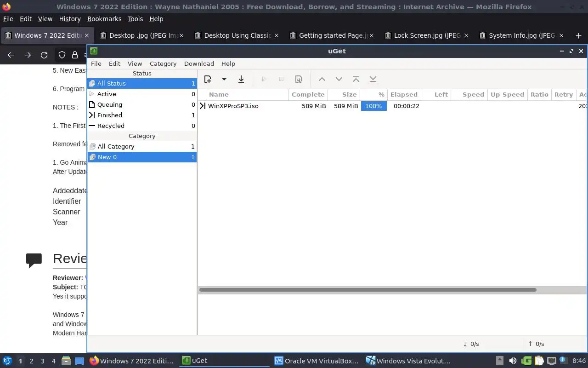Switch to the System Info.jpg Firefox tab
This screenshot has width=588, height=368.
(x=521, y=35)
